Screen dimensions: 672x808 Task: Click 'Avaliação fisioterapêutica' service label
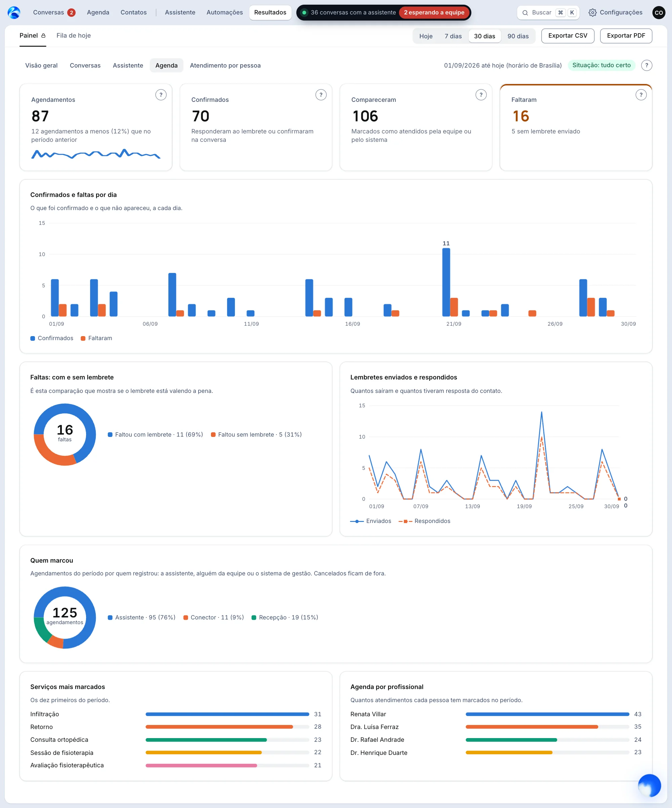[67, 765]
